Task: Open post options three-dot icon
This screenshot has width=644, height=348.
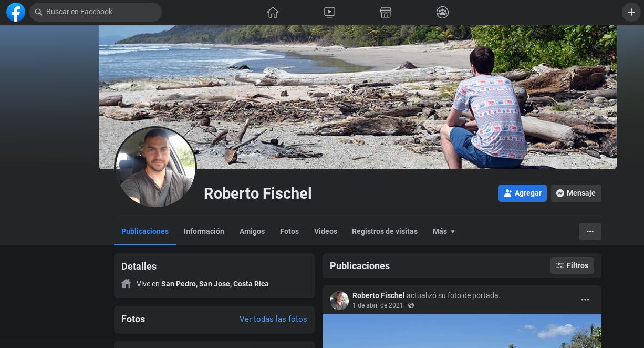Action: pos(585,300)
